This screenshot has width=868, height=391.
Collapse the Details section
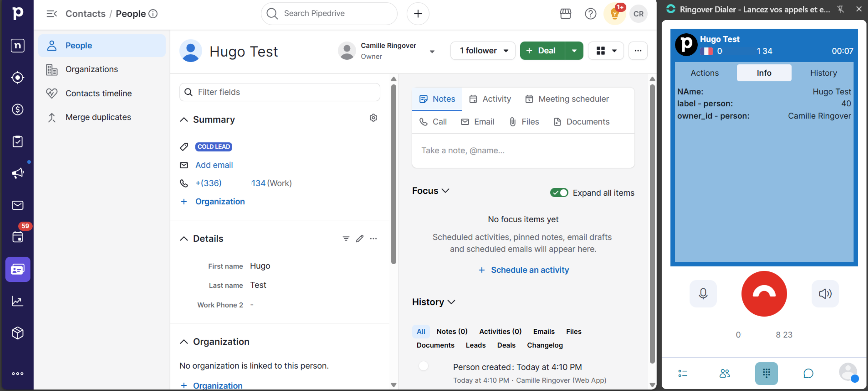(184, 238)
